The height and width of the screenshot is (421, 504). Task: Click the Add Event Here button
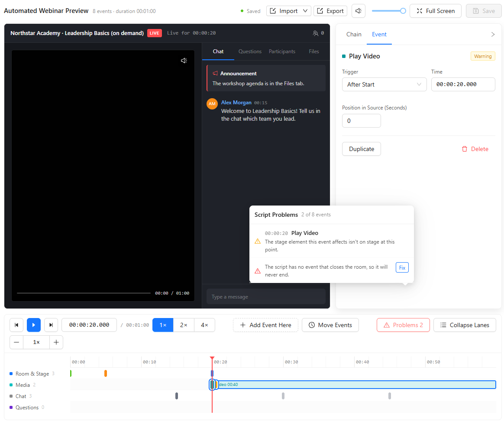(x=265, y=325)
